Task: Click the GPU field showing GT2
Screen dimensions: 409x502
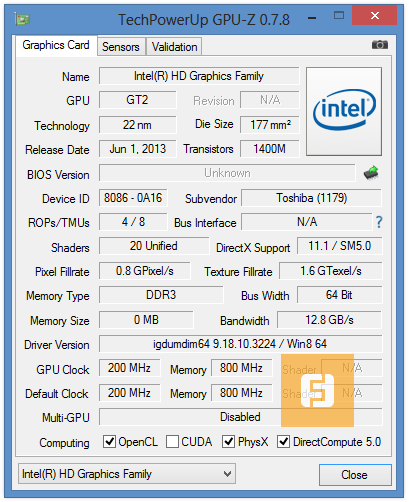Action: [x=137, y=100]
